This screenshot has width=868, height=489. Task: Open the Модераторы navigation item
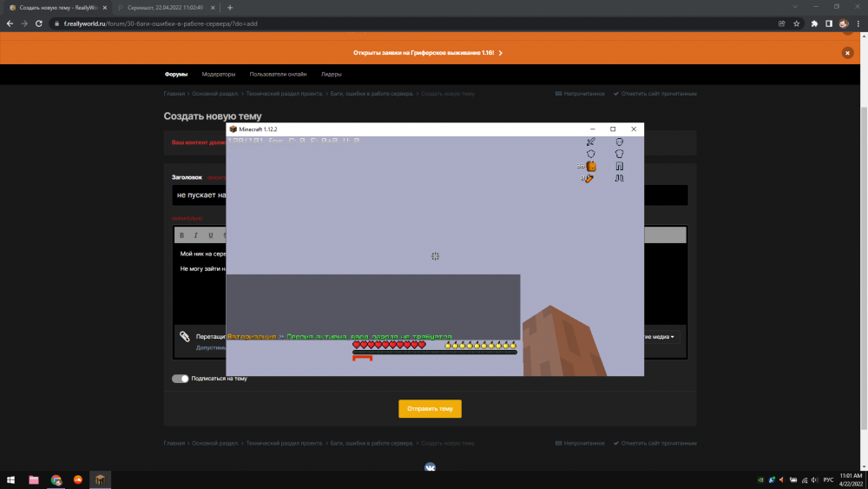(x=219, y=74)
